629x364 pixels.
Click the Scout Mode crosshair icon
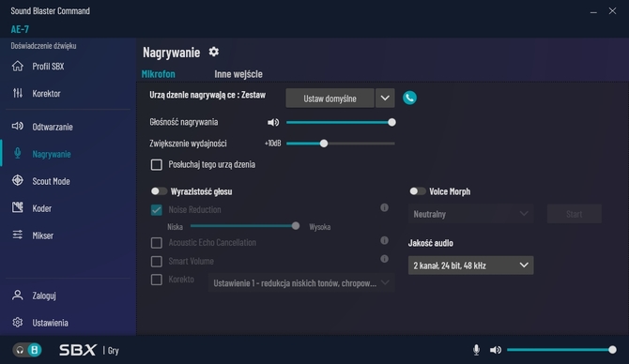(x=17, y=181)
